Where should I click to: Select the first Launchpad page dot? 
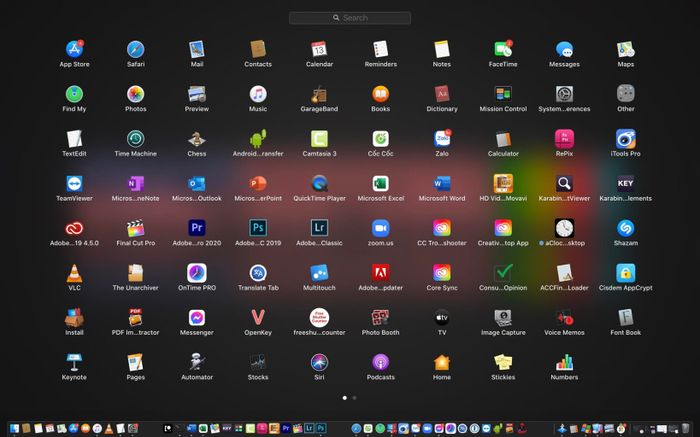[x=345, y=398]
